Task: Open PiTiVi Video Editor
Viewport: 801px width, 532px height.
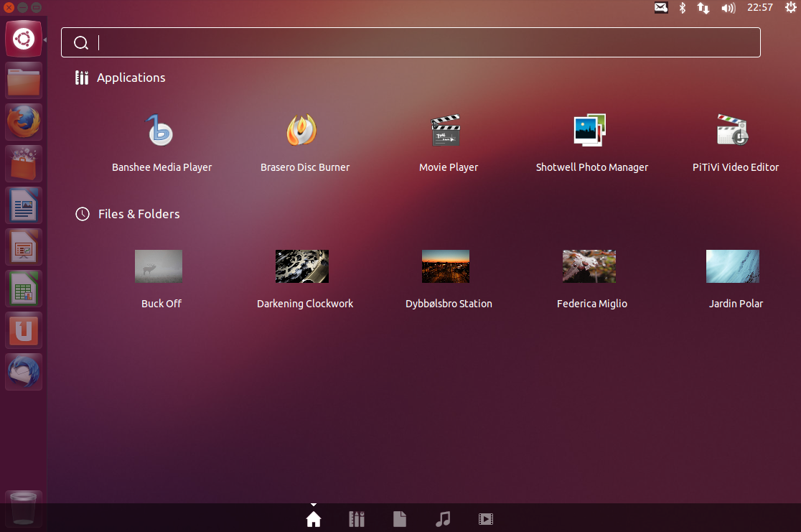Action: coord(735,140)
